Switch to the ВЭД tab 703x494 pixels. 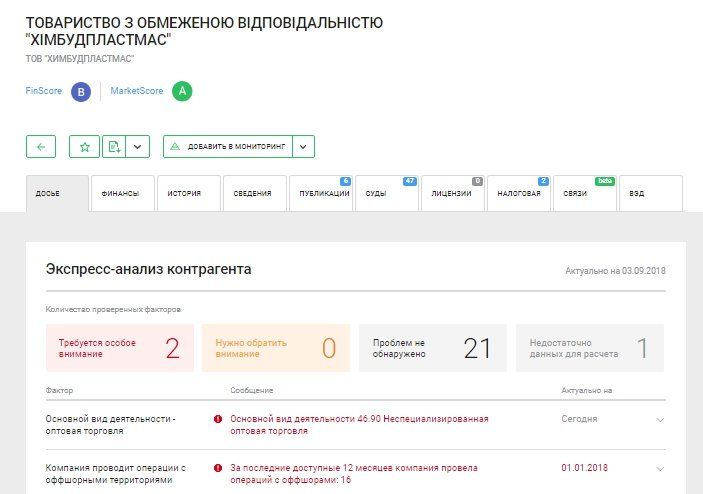[x=651, y=193]
